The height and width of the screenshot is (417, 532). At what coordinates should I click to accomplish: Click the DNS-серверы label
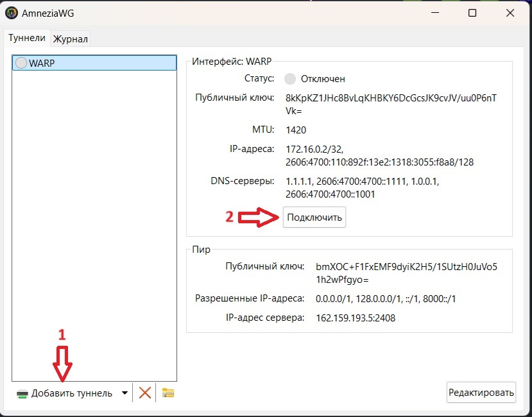coord(242,181)
